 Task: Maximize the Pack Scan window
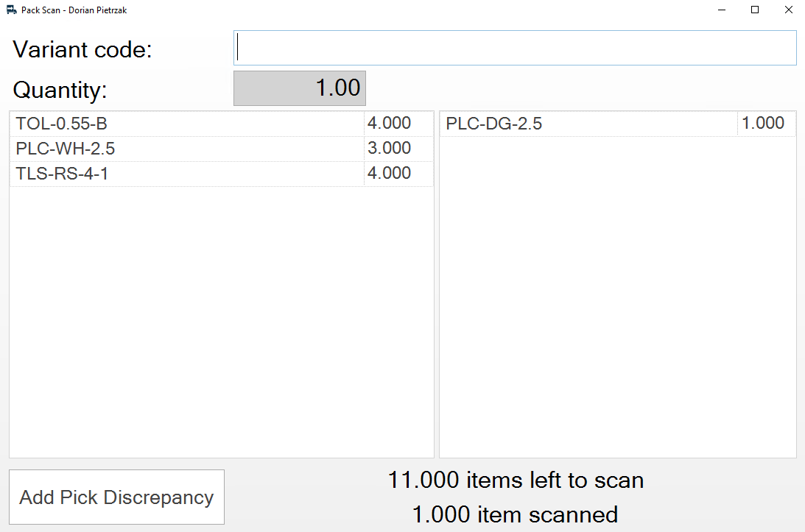(x=755, y=10)
